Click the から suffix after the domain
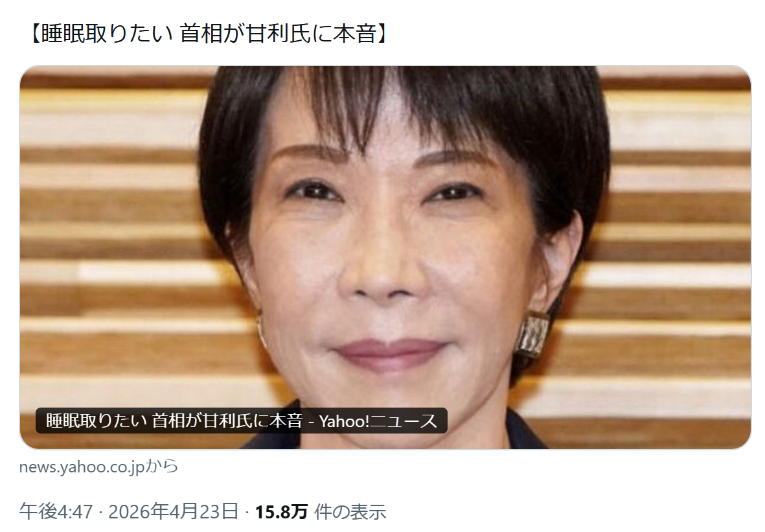The width and height of the screenshot is (765, 532). (x=162, y=467)
